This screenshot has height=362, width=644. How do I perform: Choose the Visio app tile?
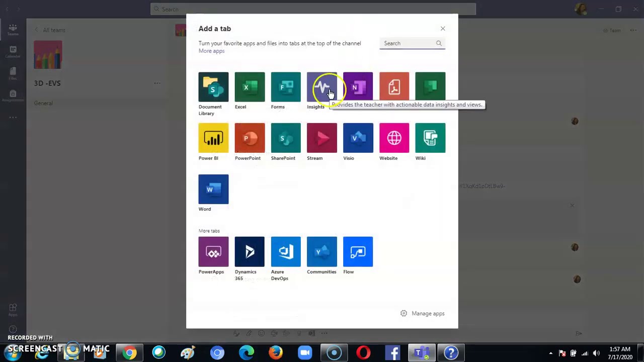(x=358, y=138)
